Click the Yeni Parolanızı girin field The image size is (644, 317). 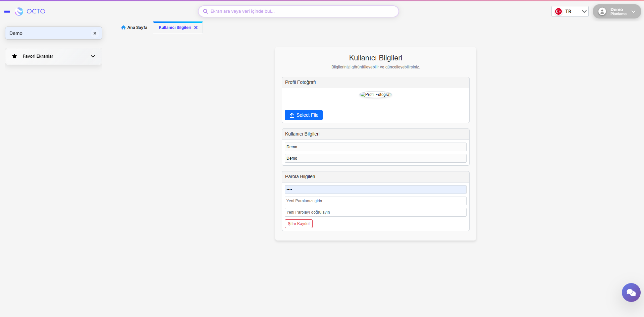coord(375,201)
